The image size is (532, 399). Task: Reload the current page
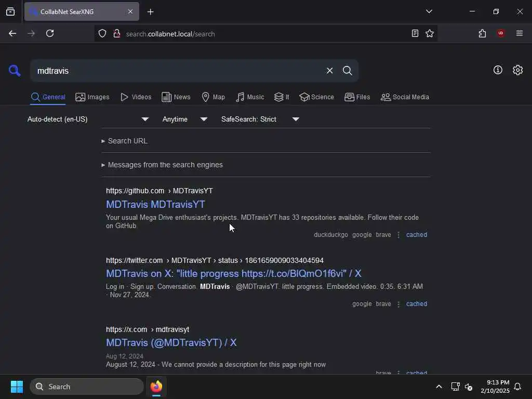pyautogui.click(x=50, y=33)
